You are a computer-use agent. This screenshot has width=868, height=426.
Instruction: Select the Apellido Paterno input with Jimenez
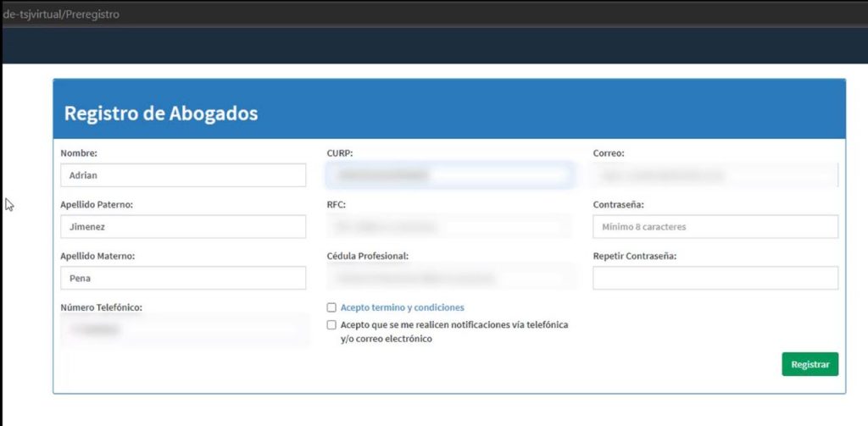[182, 227]
